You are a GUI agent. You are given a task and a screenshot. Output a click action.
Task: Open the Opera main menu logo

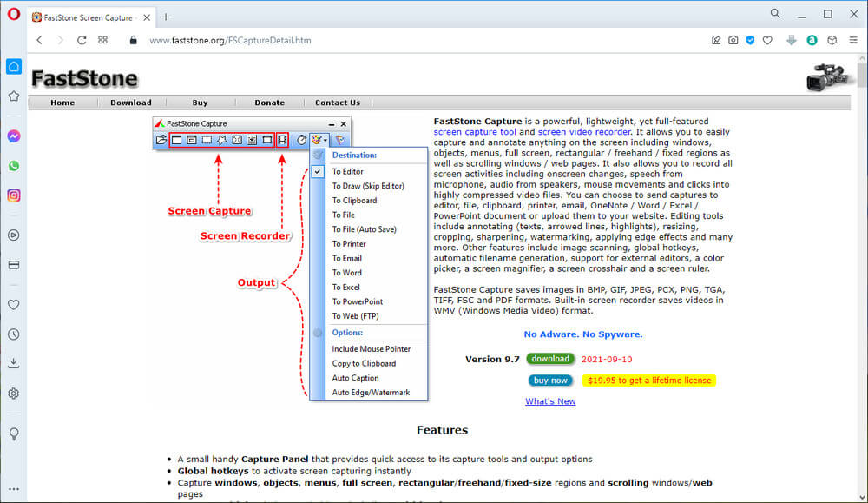pos(14,14)
